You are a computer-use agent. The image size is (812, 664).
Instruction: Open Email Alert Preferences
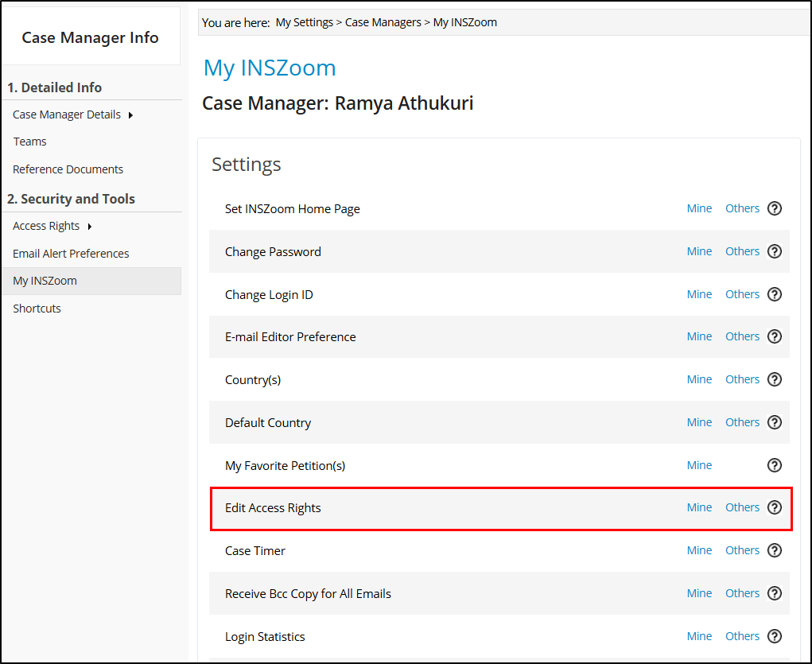click(71, 253)
